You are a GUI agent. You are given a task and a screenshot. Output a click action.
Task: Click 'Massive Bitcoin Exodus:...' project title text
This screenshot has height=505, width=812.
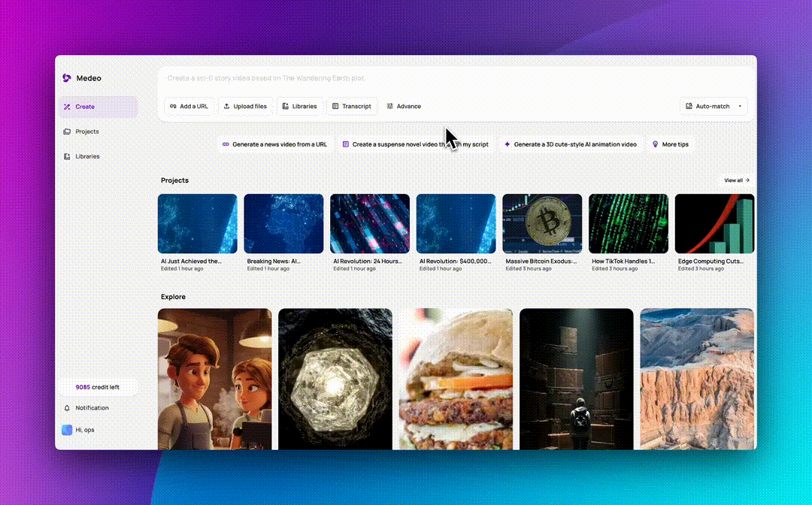(x=541, y=262)
